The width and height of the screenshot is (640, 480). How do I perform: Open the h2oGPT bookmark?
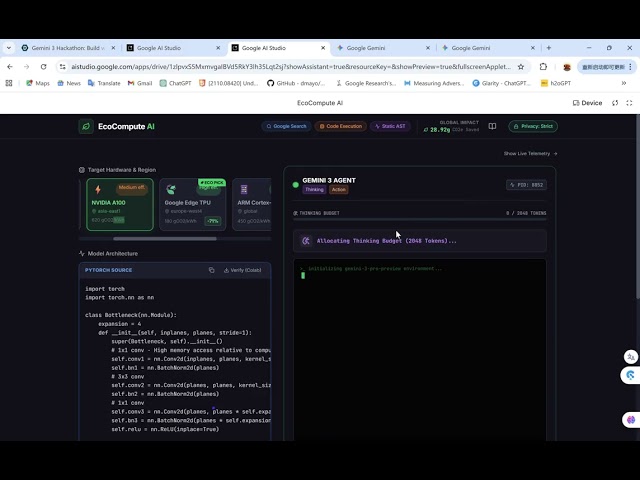[556, 83]
